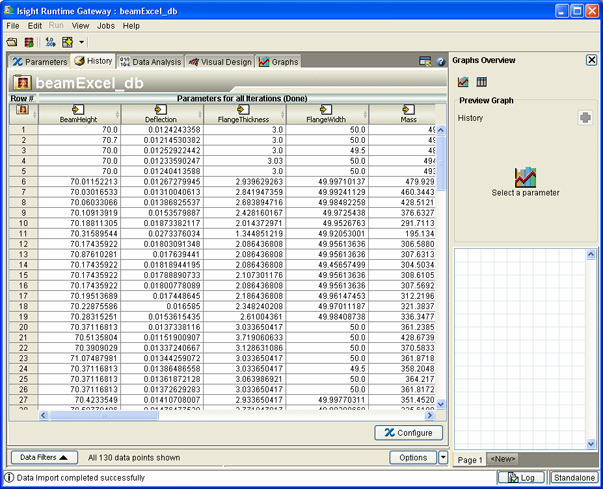Select the FlangeThickness cell 3.719060633 in row 21
Screen dimensions: 603x489
click(x=245, y=337)
